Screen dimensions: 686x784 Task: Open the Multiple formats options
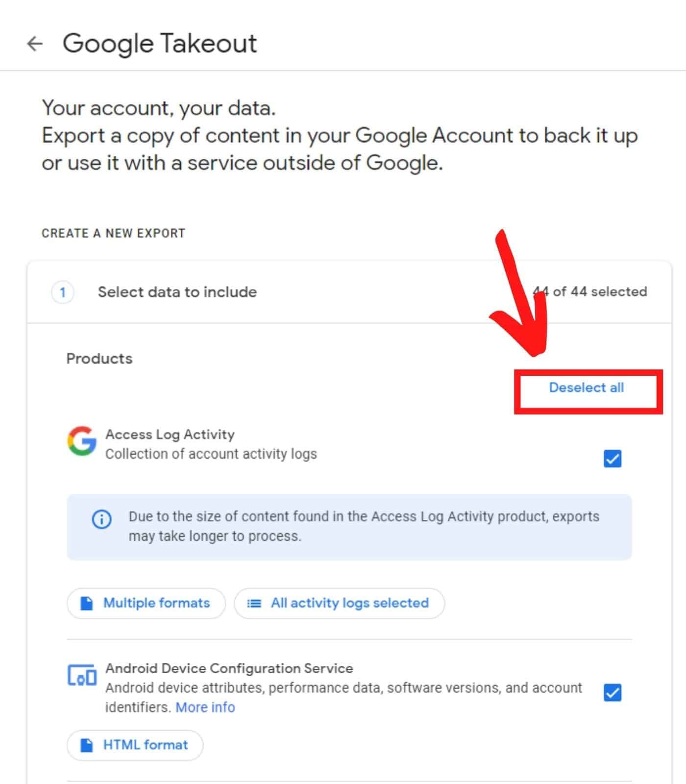coord(146,603)
